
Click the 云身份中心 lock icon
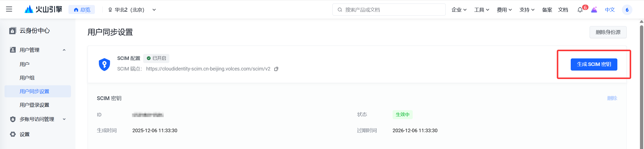(x=13, y=31)
